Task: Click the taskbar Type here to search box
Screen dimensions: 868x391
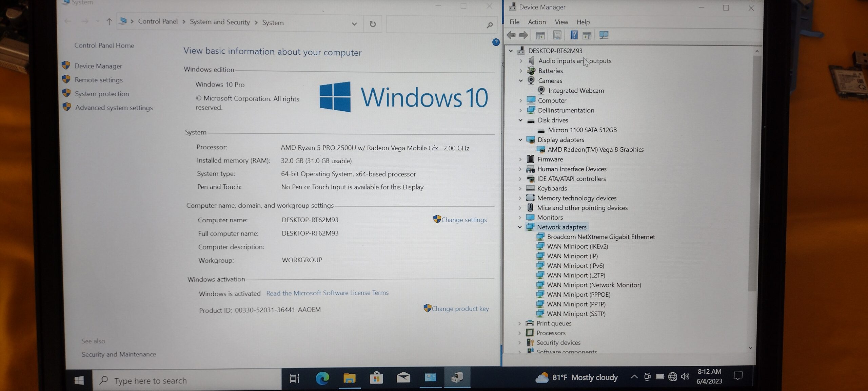Action: pos(187,380)
